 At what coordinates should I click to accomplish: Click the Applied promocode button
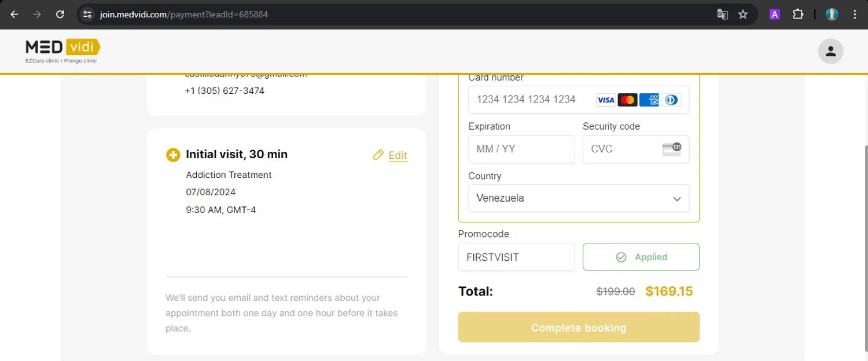(641, 257)
